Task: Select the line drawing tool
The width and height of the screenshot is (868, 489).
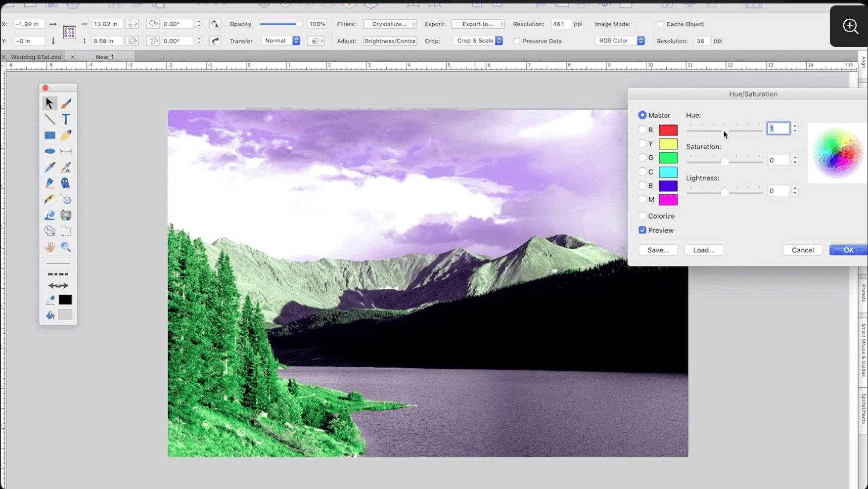Action: click(x=49, y=119)
